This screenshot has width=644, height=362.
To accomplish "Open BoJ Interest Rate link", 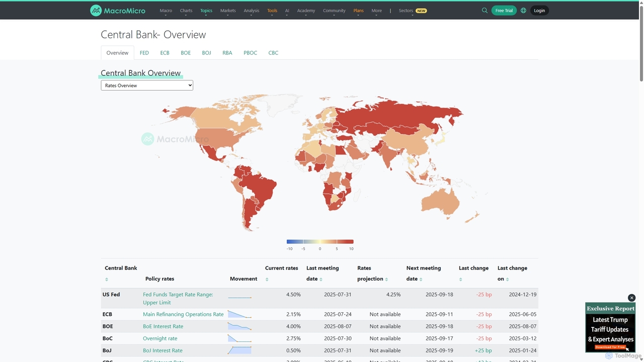I will (163, 350).
